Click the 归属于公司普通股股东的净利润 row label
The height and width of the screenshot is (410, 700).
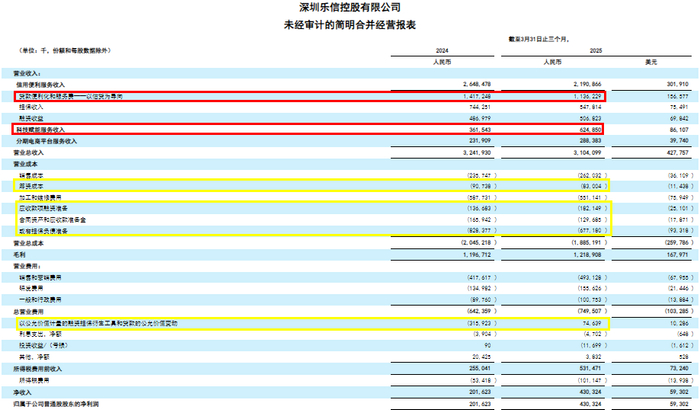pyautogui.click(x=56, y=404)
